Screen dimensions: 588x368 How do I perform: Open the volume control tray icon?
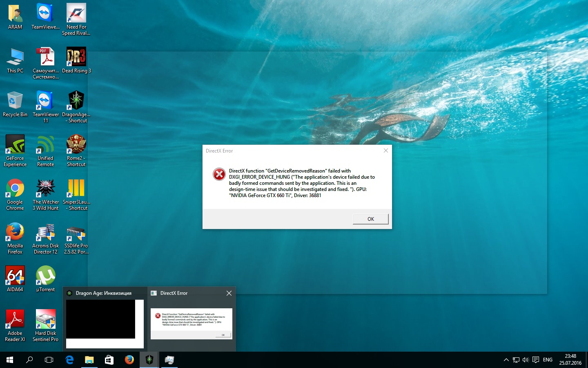point(526,360)
